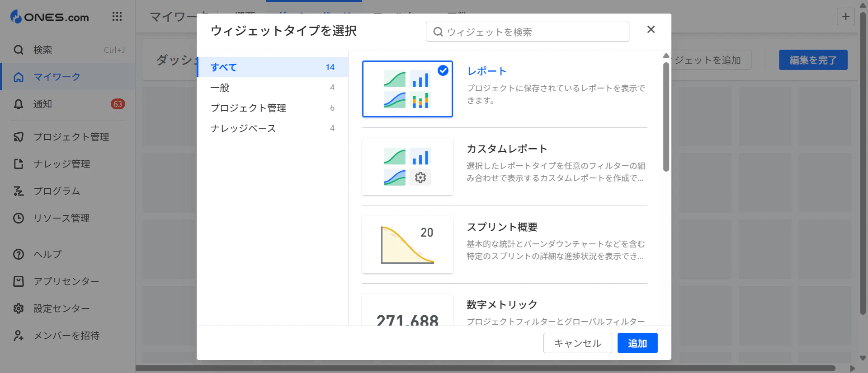Click the search magnifier icon in sidebar

[19, 50]
